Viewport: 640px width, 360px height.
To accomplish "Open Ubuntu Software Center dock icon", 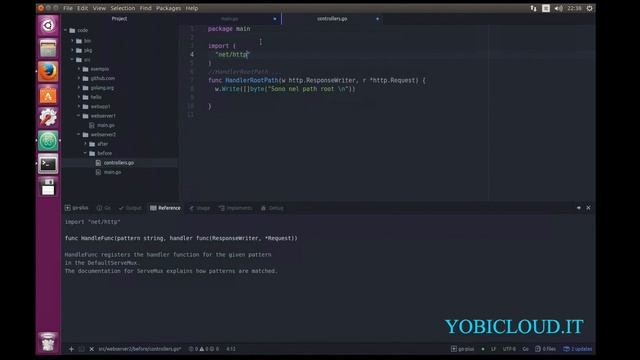I will 48,95.
